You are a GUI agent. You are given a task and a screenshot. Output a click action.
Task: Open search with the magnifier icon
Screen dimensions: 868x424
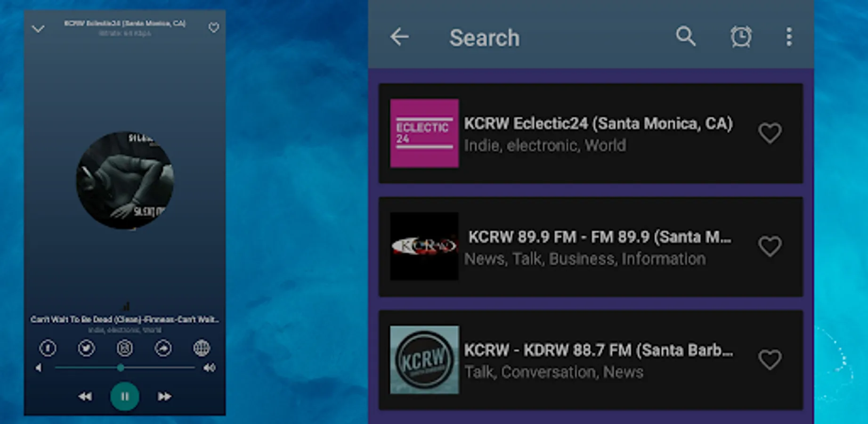(x=686, y=36)
